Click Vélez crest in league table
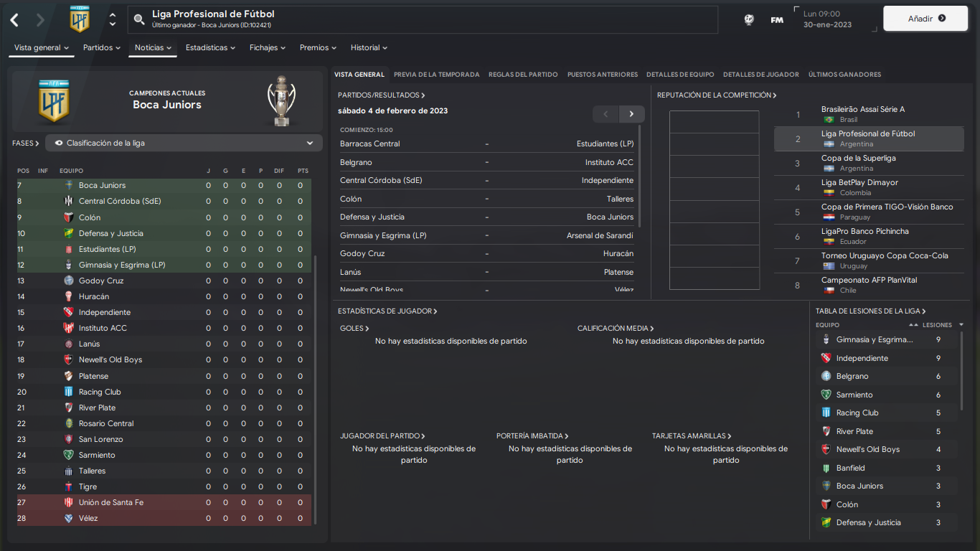The image size is (980, 551). click(68, 518)
